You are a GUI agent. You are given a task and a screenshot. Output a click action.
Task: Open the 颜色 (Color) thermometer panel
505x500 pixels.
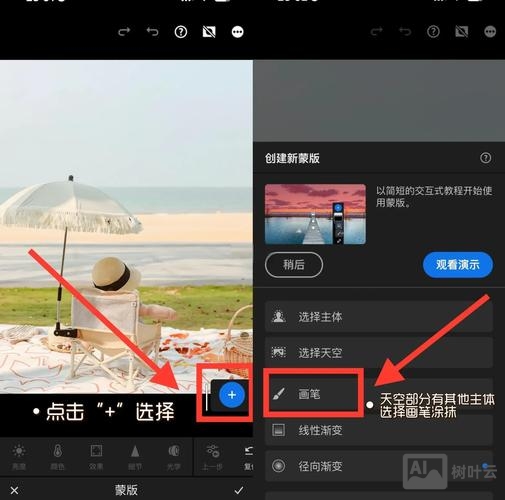[x=58, y=457]
